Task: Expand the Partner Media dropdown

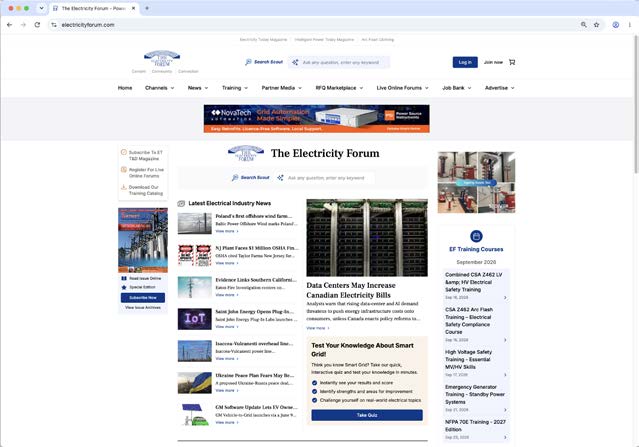Action: (282, 88)
